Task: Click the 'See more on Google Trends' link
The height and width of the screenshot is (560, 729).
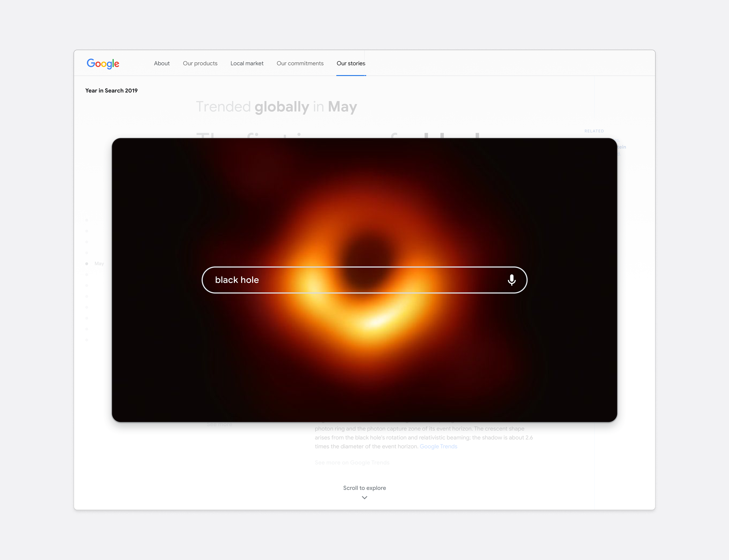Action: [352, 462]
